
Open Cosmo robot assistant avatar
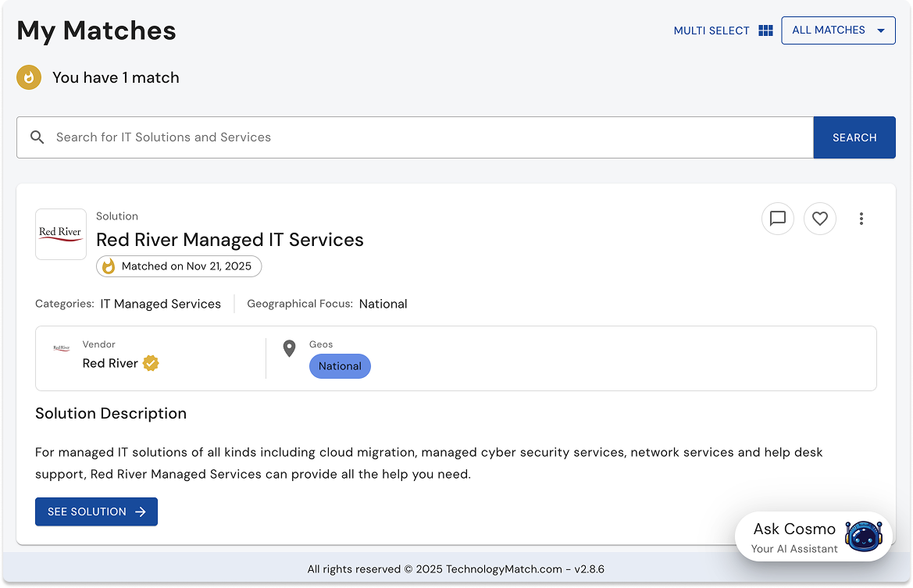864,536
